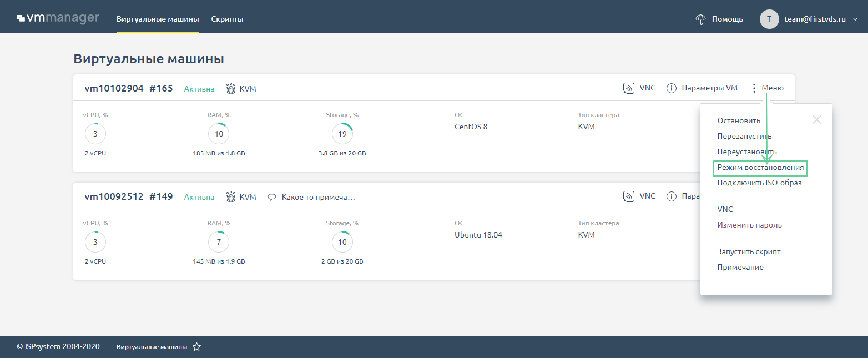The width and height of the screenshot is (868, 358).
Task: Open VNC icon for vm10102904
Action: (x=629, y=88)
